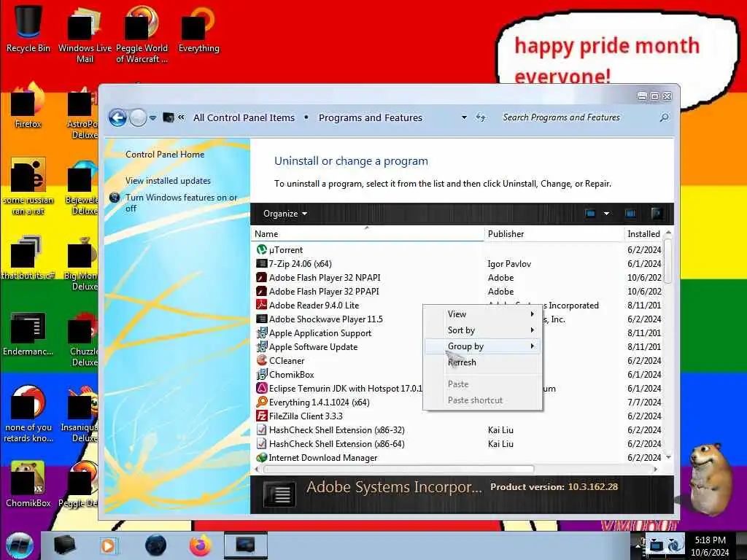Open Control Panel Home link
Image resolution: width=747 pixels, height=560 pixels.
(165, 155)
